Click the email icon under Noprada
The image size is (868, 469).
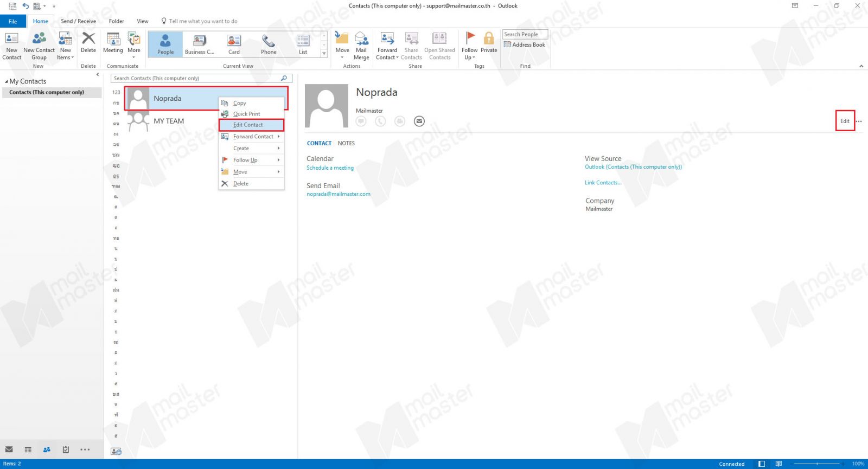point(419,121)
